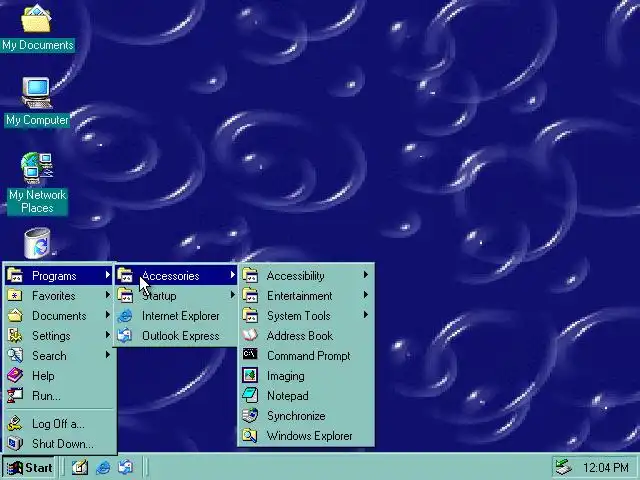Screen dimensions: 640x480
Task: Click the Settings control panel icon
Action: pos(15,335)
